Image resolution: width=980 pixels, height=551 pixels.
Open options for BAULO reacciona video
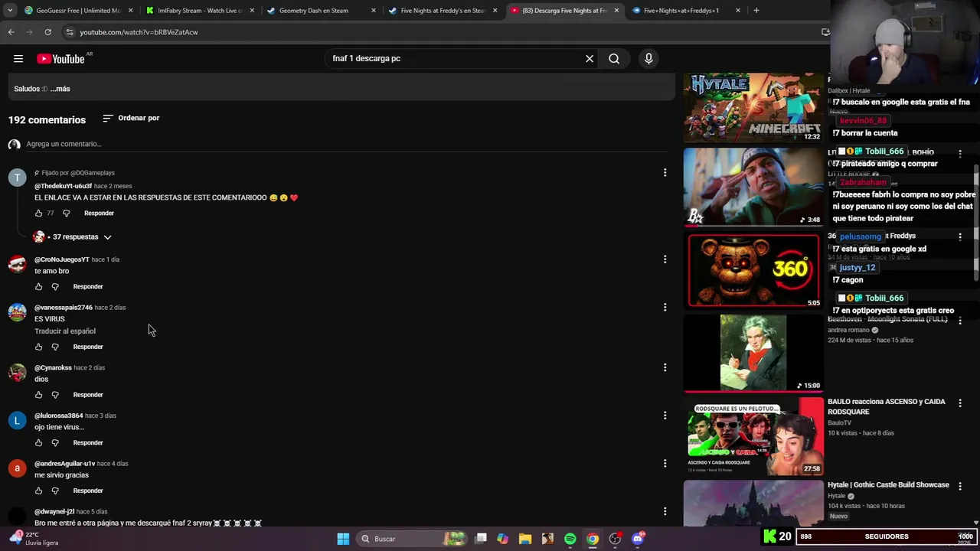pos(960,403)
